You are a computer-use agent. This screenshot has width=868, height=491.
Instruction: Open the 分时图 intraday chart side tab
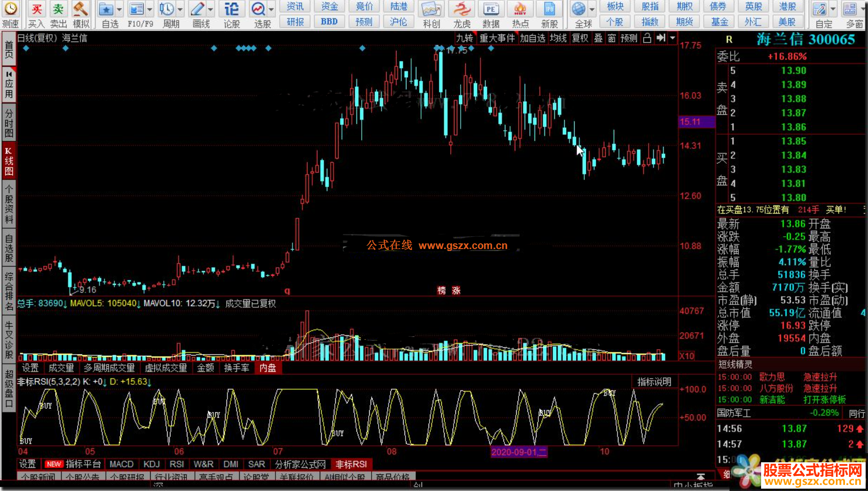click(9, 122)
